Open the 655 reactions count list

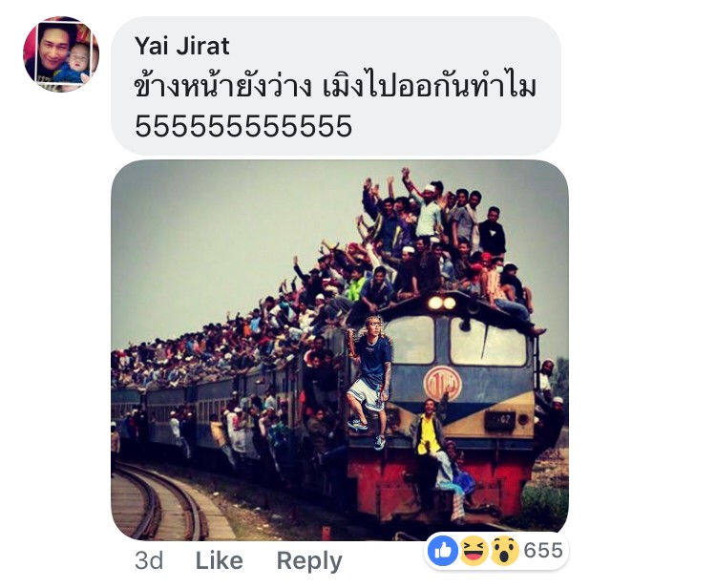[543, 551]
